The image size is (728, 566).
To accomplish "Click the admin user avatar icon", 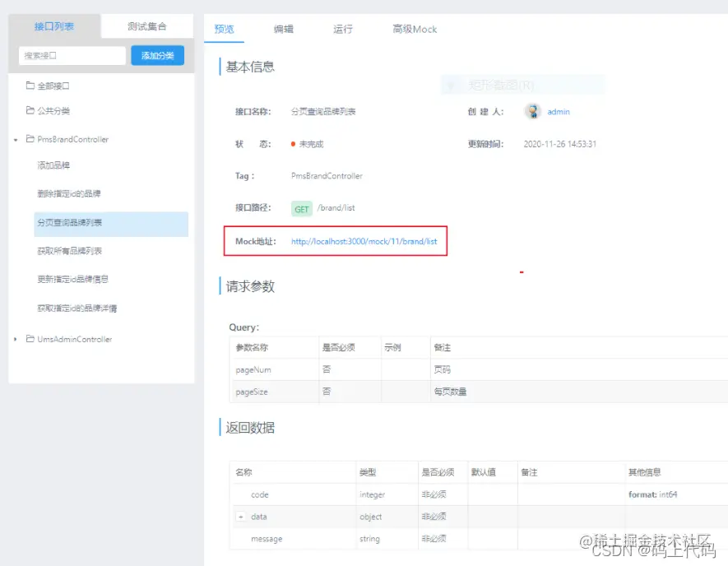I will tap(533, 111).
